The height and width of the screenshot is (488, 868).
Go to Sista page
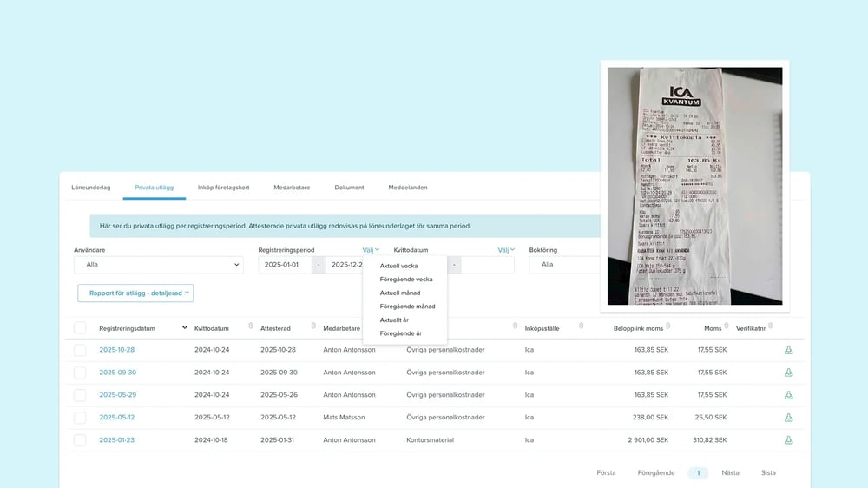point(768,473)
